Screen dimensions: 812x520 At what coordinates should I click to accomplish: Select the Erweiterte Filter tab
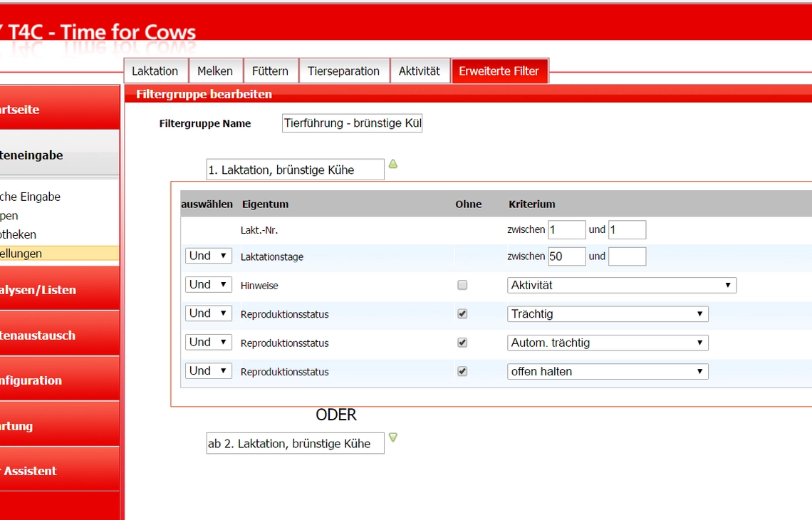(x=499, y=71)
